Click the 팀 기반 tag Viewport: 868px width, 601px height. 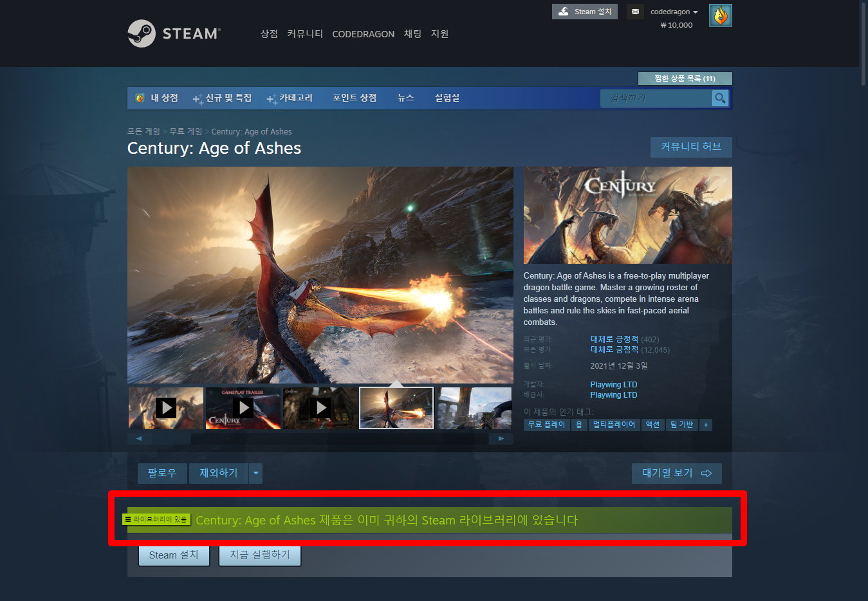coord(682,425)
